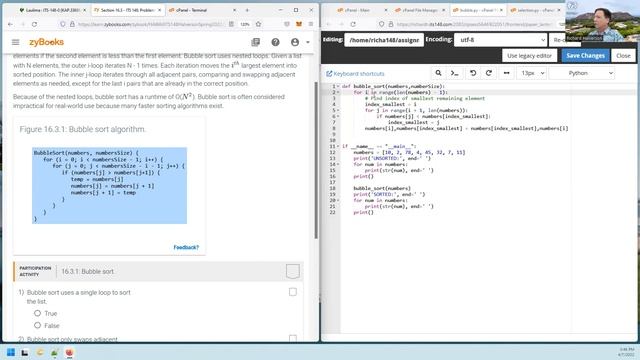The height and width of the screenshot is (360, 640).
Task: Click the 120% zoom indicator in zyBooks address bar
Action: (245, 24)
